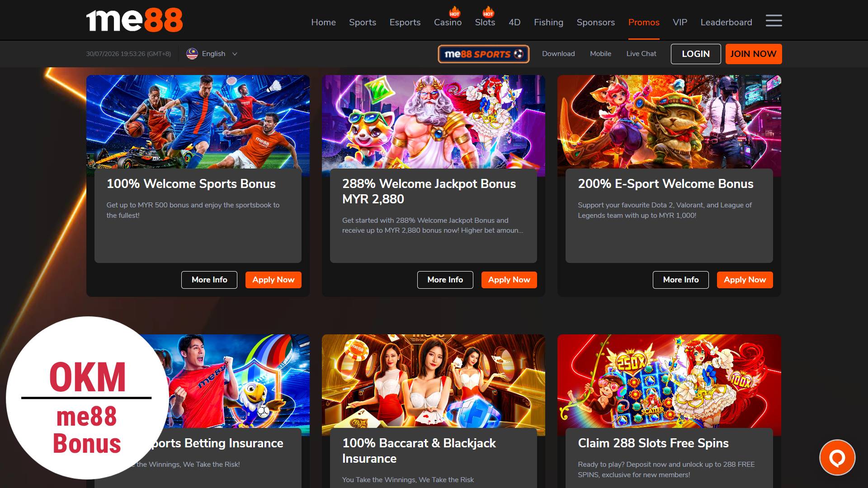Open the live chat bubble icon
This screenshot has width=868, height=488.
tap(837, 457)
